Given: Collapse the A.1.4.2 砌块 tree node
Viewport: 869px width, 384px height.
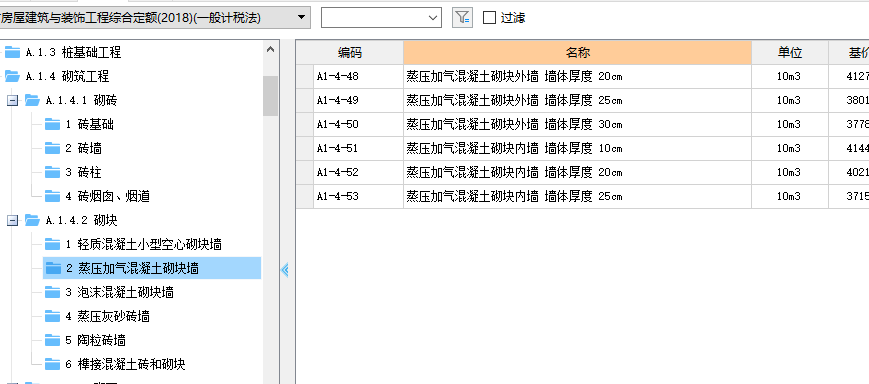Looking at the screenshot, I should pyautogui.click(x=12, y=221).
